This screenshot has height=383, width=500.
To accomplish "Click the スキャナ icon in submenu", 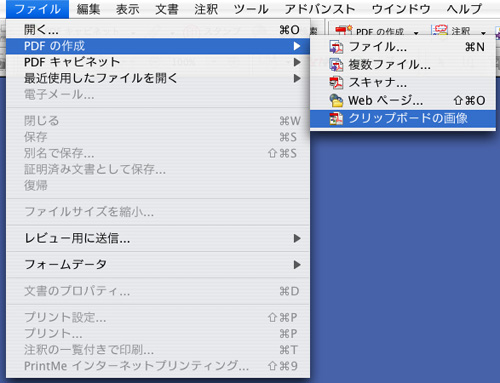I will click(x=336, y=83).
